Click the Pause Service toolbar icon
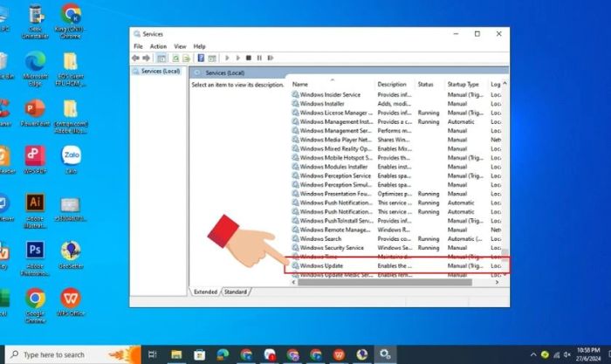Screen dimensions: 611x364 [x=259, y=58]
